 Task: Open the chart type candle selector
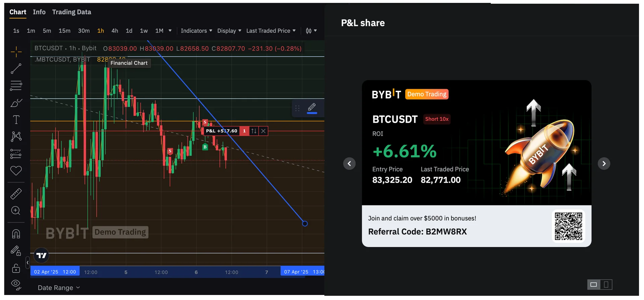(x=311, y=31)
